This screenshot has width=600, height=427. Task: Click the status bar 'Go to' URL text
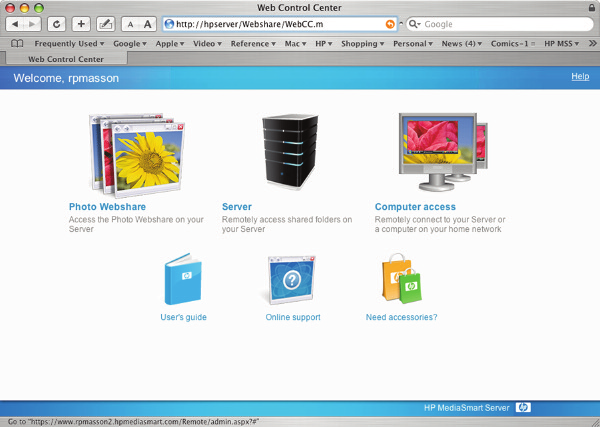[x=133, y=422]
